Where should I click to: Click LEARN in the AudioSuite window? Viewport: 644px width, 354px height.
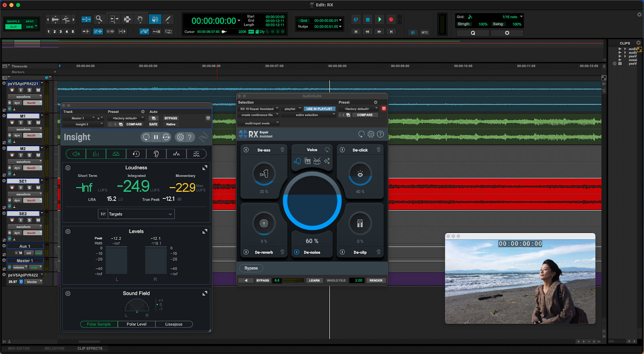(x=314, y=280)
